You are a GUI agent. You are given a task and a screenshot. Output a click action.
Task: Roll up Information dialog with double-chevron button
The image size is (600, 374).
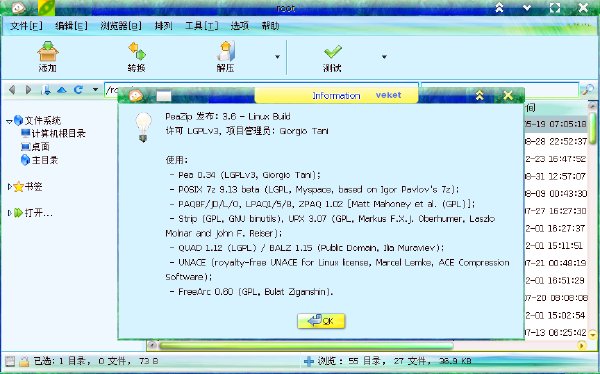[479, 95]
